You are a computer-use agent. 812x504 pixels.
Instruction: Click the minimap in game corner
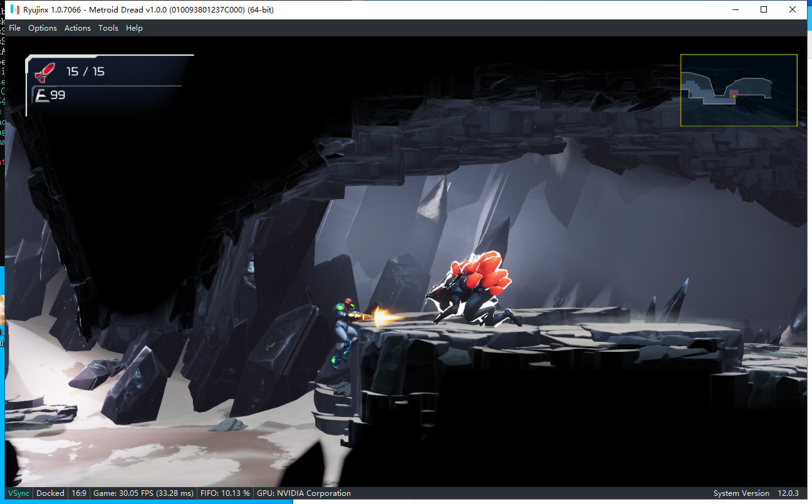[738, 90]
